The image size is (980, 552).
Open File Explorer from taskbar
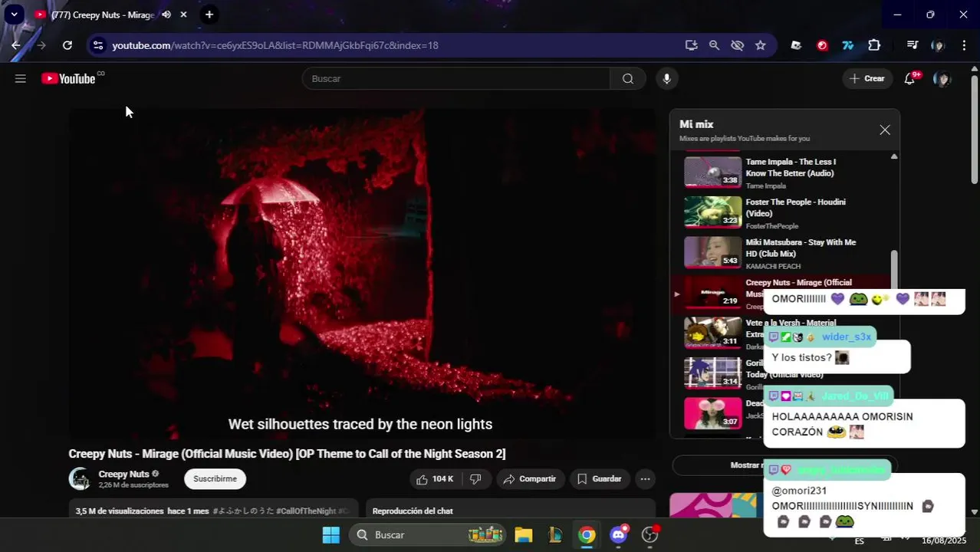point(524,535)
